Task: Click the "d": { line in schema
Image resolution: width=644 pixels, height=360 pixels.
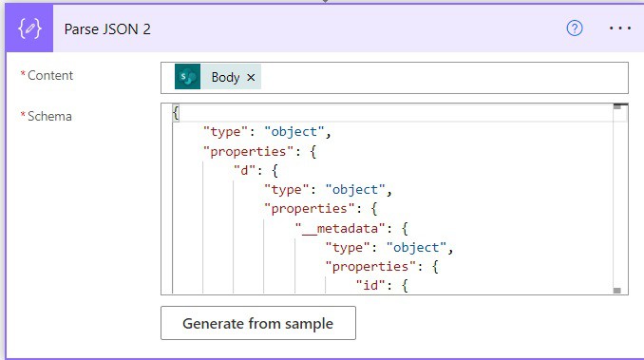Action: point(256,170)
